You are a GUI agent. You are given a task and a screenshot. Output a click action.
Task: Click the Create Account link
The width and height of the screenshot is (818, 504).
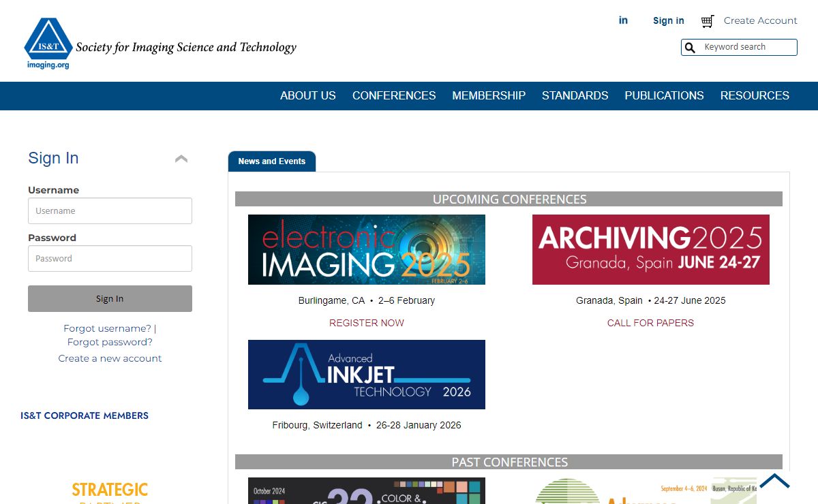[x=761, y=20]
